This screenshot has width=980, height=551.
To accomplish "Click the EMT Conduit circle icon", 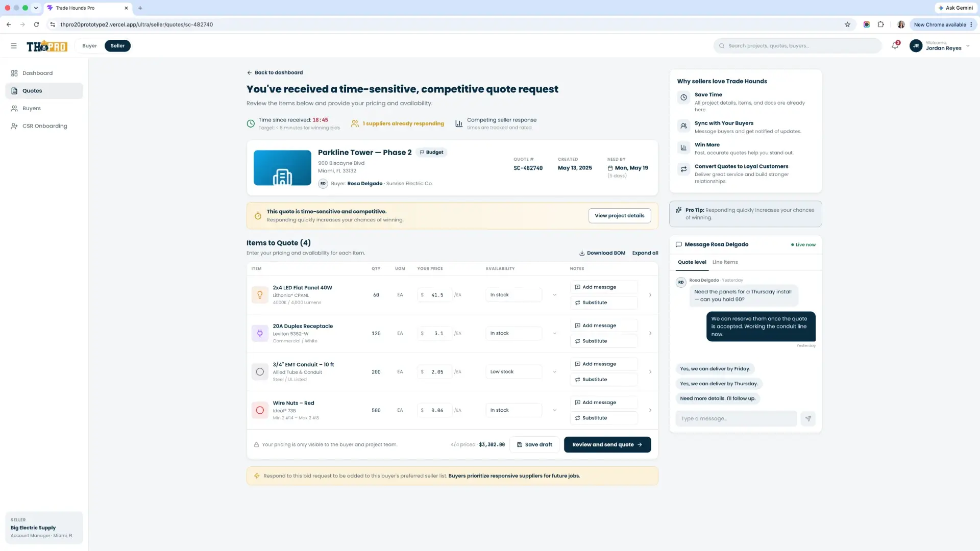I will [x=260, y=372].
